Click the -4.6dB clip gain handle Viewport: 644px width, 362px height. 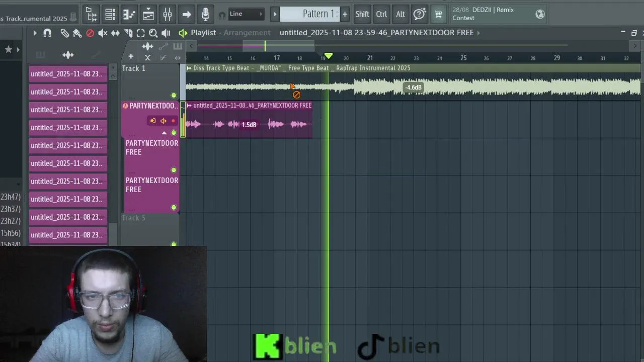coord(414,87)
